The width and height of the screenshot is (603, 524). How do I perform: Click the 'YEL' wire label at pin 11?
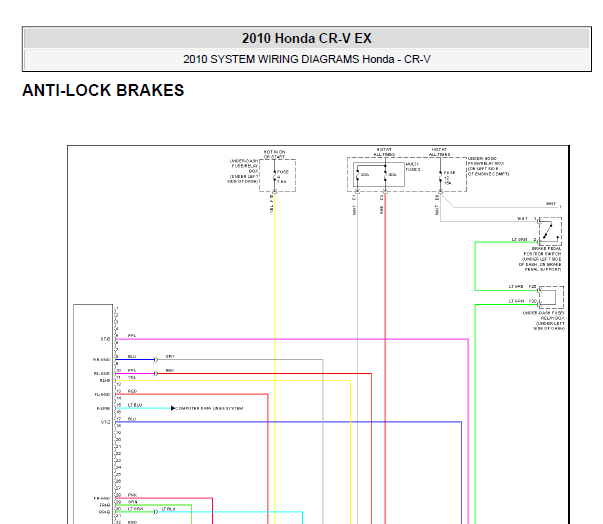[x=132, y=378]
